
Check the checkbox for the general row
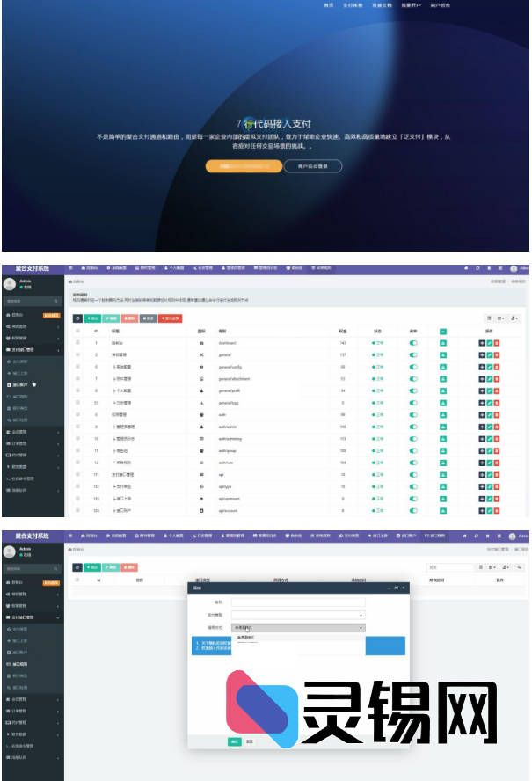tap(77, 354)
